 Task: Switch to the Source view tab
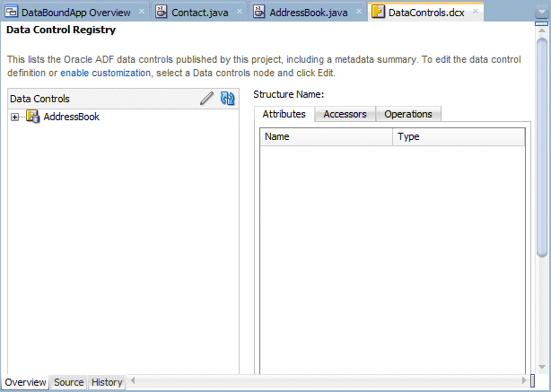(69, 382)
